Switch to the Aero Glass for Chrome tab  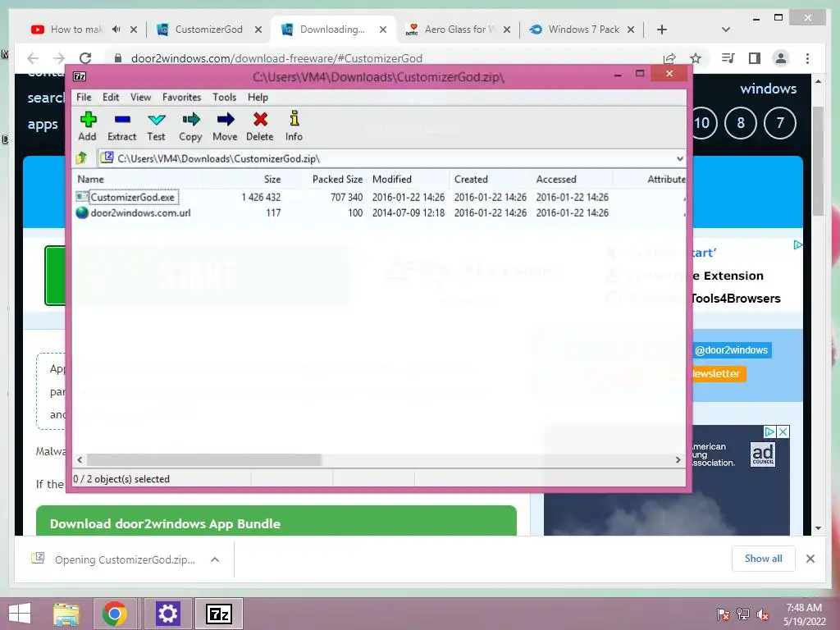(458, 30)
